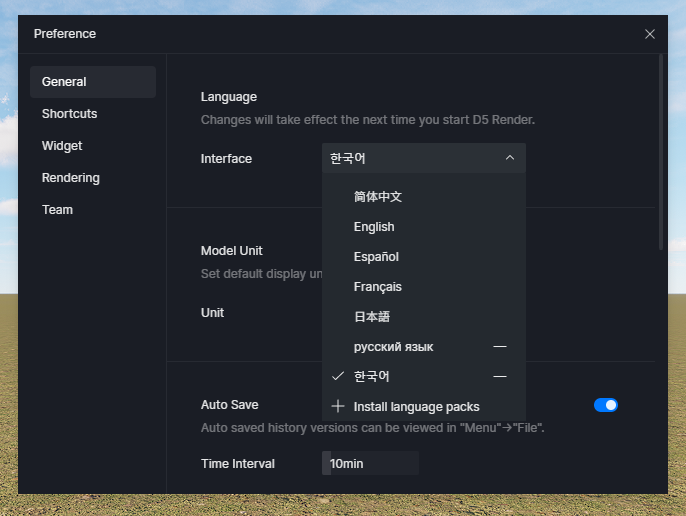Go to the Rendering preferences tab

[71, 178]
